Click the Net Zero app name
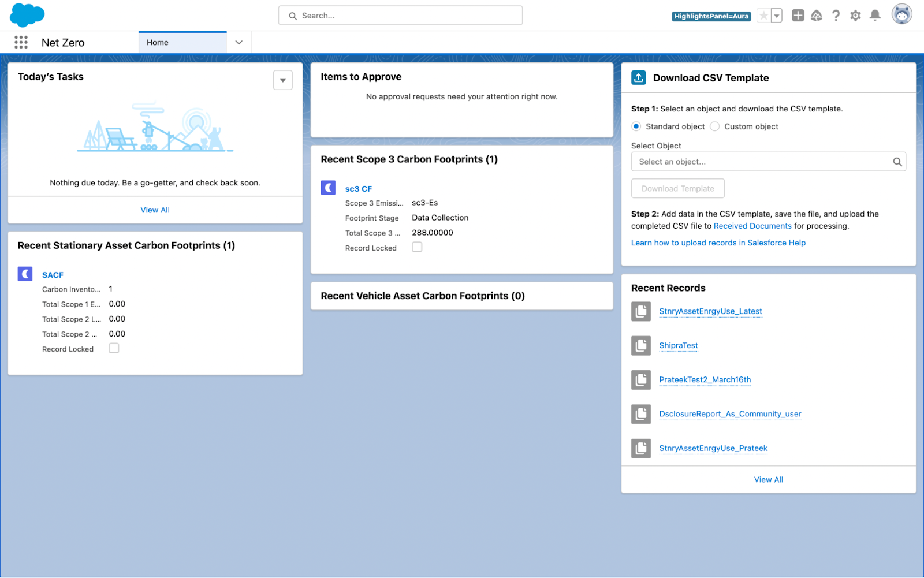The image size is (924, 578). click(x=63, y=43)
